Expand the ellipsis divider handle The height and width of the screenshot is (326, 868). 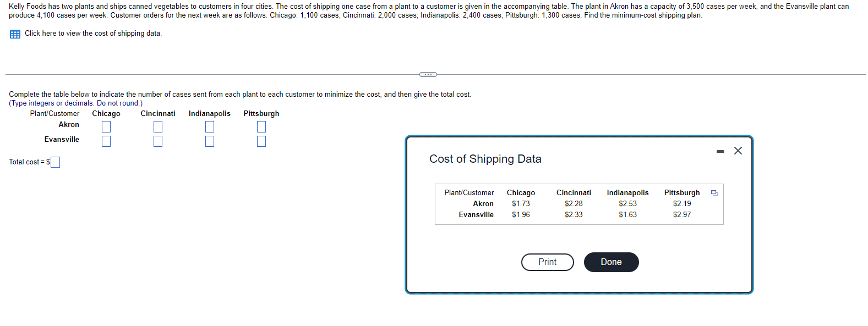[428, 74]
